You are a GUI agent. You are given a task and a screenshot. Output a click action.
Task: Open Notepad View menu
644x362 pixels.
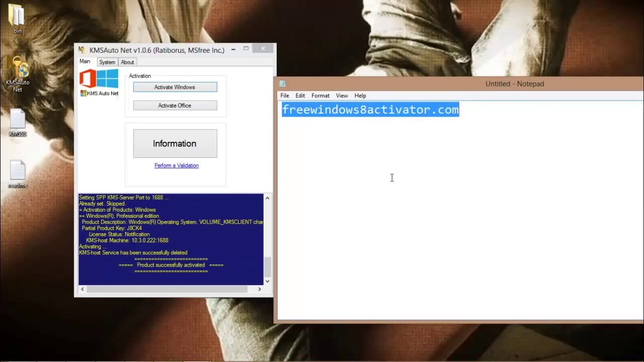tap(342, 96)
